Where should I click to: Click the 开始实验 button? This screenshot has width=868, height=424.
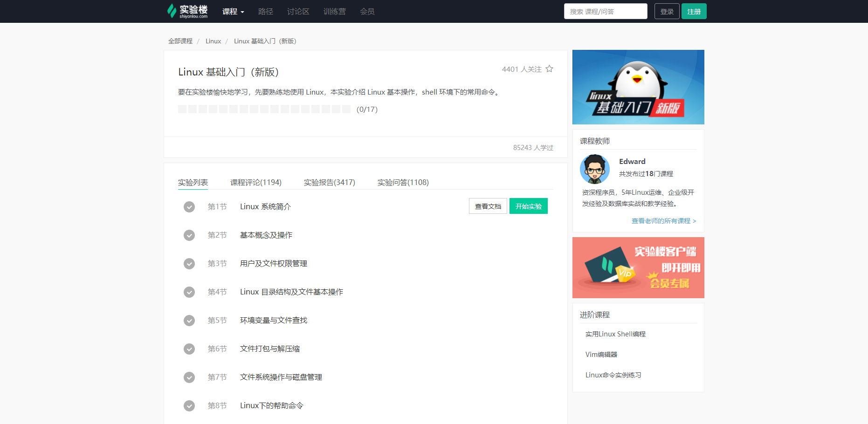pyautogui.click(x=529, y=206)
